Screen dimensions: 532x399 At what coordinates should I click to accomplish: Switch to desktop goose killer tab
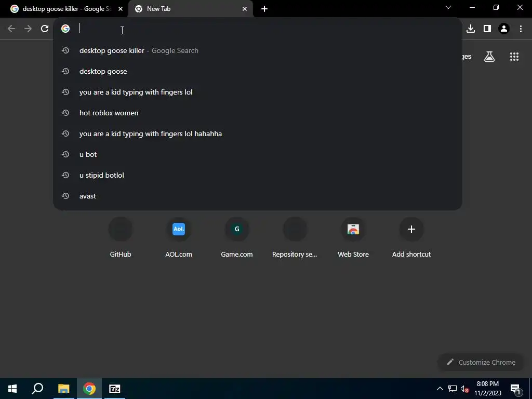tap(64, 9)
